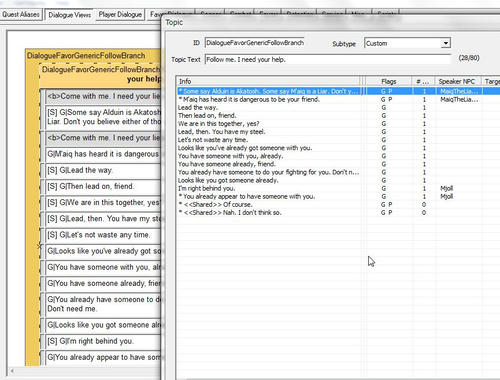Click the DialogueFavorGenericFollowBranch header in the dialogue view
500x380 pixels.
tap(86, 55)
